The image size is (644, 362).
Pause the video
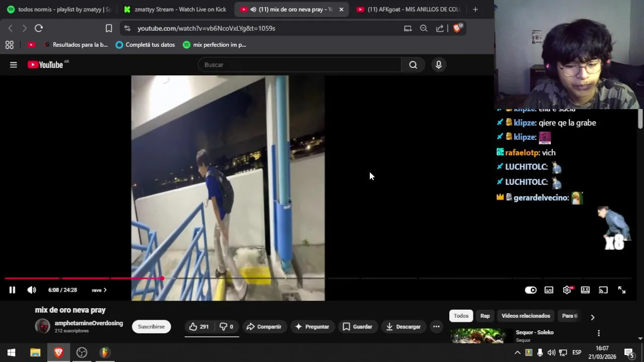(x=12, y=290)
